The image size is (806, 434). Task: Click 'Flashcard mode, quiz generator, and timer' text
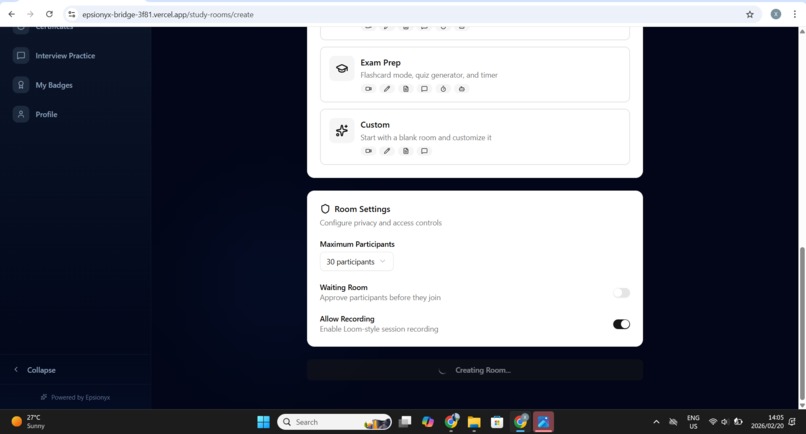pyautogui.click(x=429, y=75)
